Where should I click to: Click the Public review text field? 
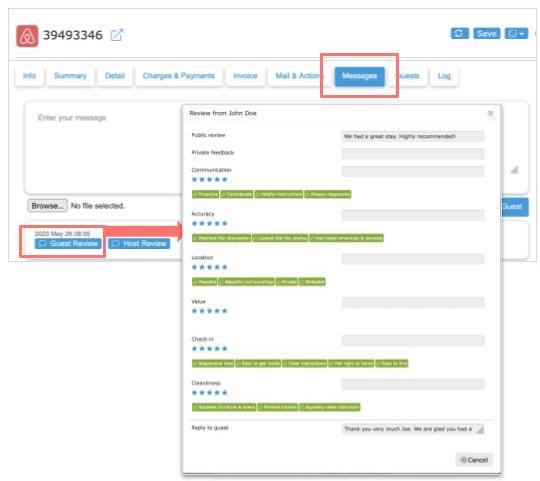413,136
